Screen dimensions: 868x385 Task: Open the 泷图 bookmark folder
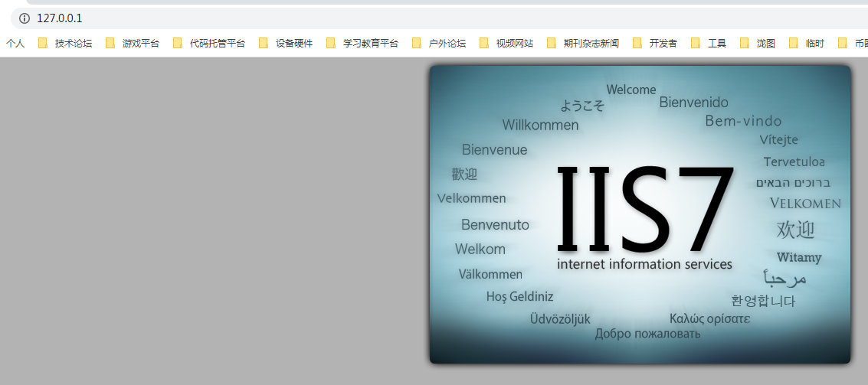coord(757,43)
